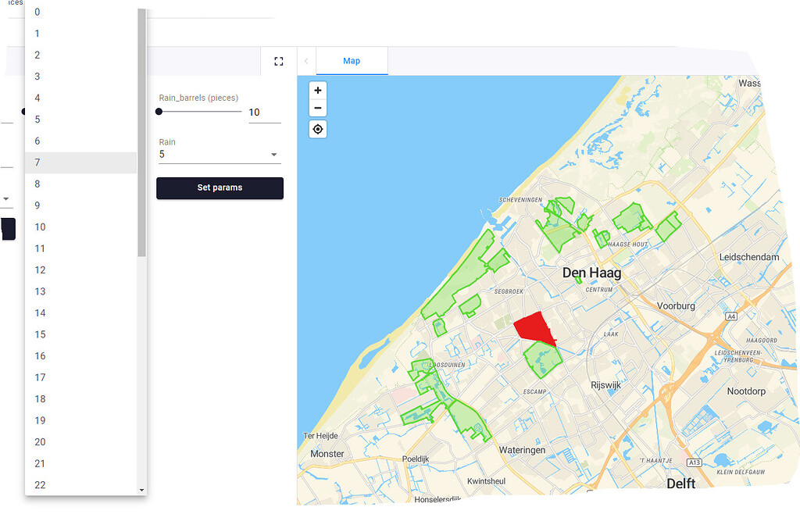Choose option 15 from the dropdown

pyautogui.click(x=81, y=334)
